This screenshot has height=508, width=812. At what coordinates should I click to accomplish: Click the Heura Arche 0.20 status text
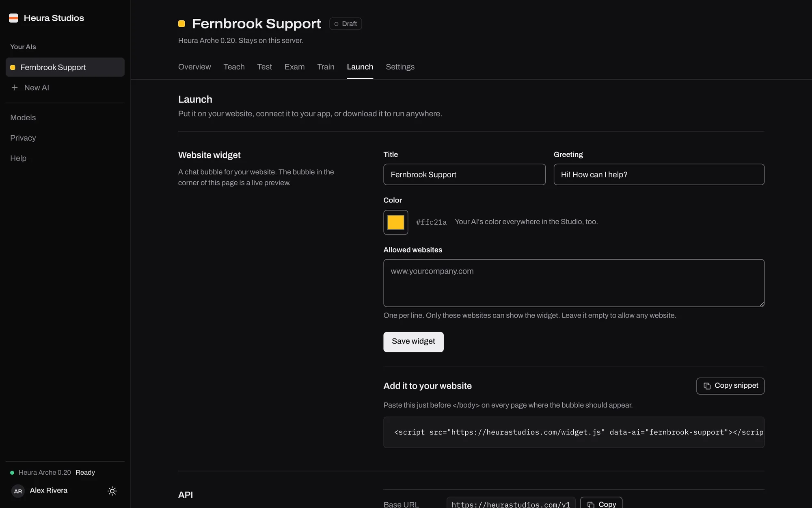tap(45, 473)
